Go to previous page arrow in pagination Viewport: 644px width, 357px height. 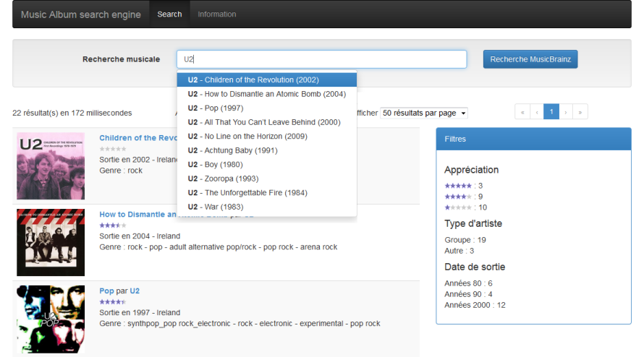click(537, 111)
